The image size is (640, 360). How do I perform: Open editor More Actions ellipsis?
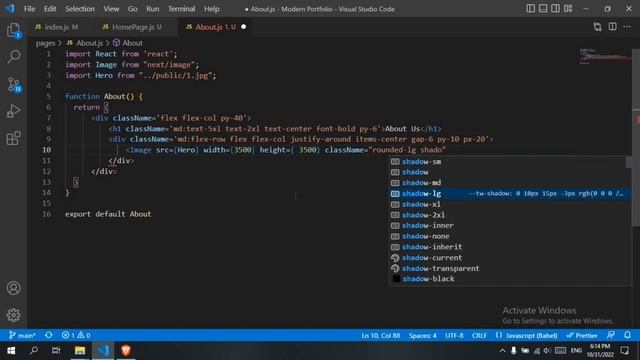(627, 27)
